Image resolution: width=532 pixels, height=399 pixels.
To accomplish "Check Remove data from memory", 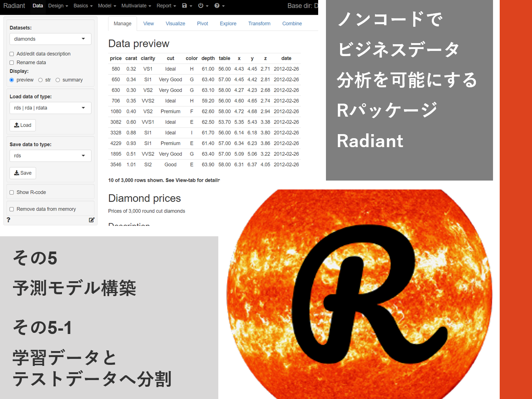I will coord(12,209).
